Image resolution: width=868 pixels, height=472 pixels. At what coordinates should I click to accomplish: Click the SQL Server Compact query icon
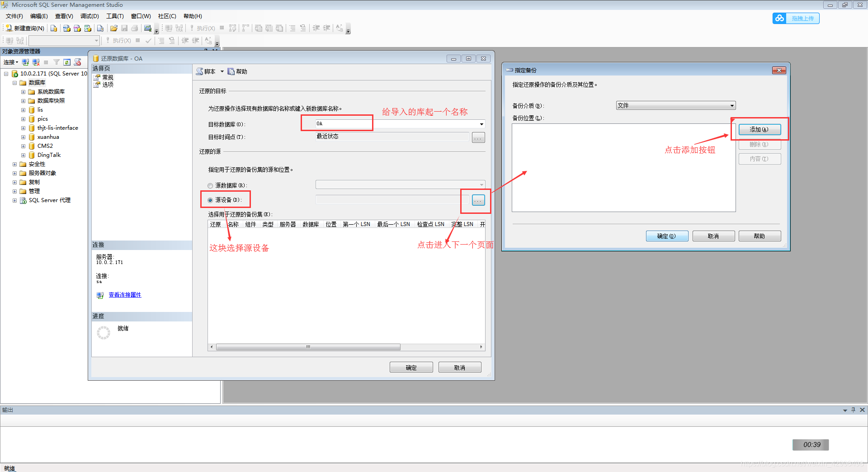pos(100,28)
